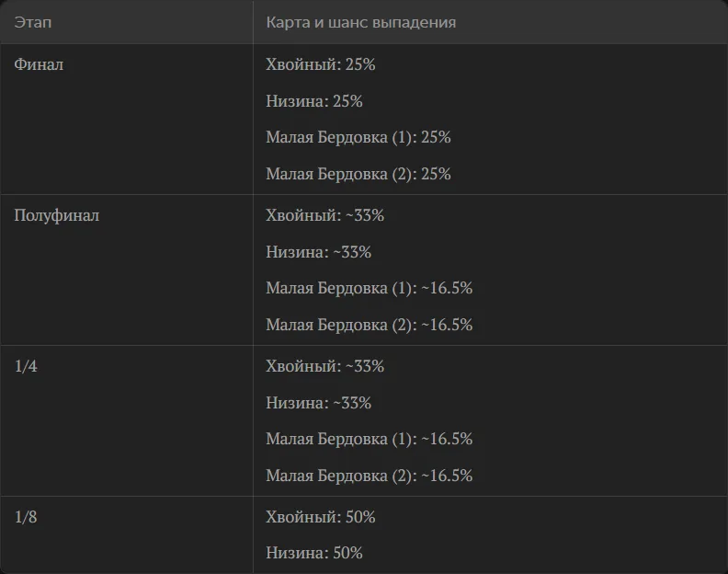The width and height of the screenshot is (728, 574).
Task: Click Низина: 50% in 1/8 row
Action: click(x=313, y=553)
